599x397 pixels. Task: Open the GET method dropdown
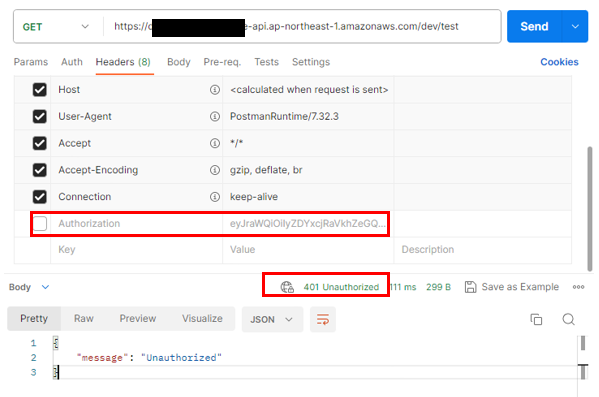tap(56, 27)
